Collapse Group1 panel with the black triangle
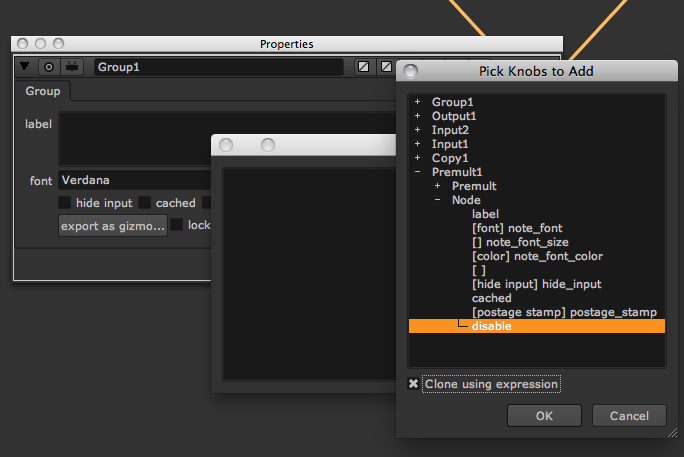This screenshot has width=684, height=457. point(24,66)
